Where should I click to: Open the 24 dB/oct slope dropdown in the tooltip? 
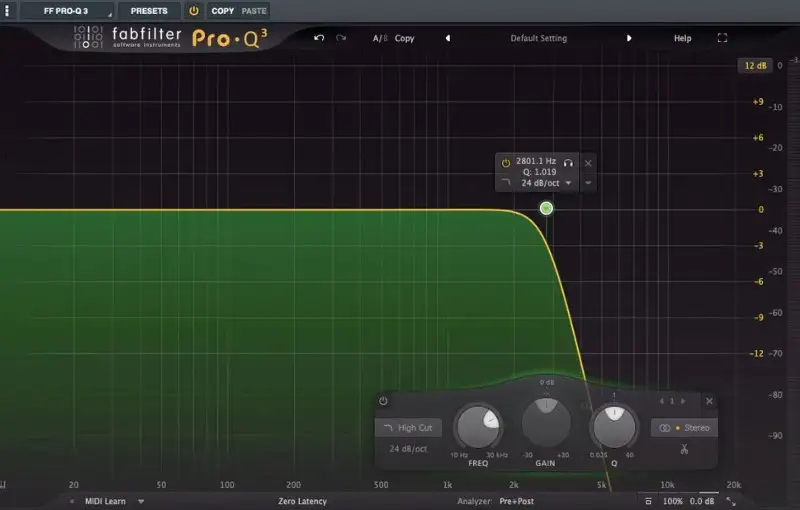pyautogui.click(x=546, y=183)
